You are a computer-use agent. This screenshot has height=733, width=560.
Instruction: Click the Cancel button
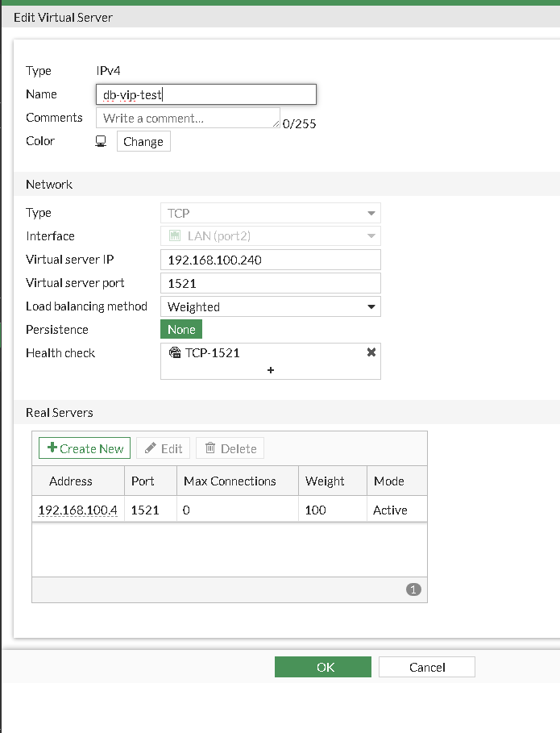427,667
